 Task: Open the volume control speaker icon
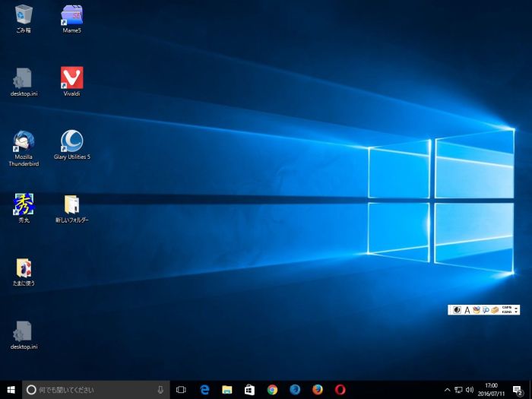470,390
